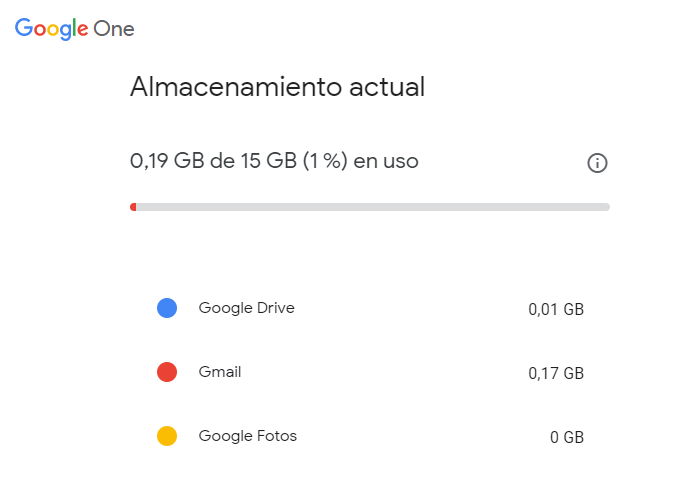Screen dimensions: 697x494
Task: Open the storage info circle icon
Action: pyautogui.click(x=597, y=163)
